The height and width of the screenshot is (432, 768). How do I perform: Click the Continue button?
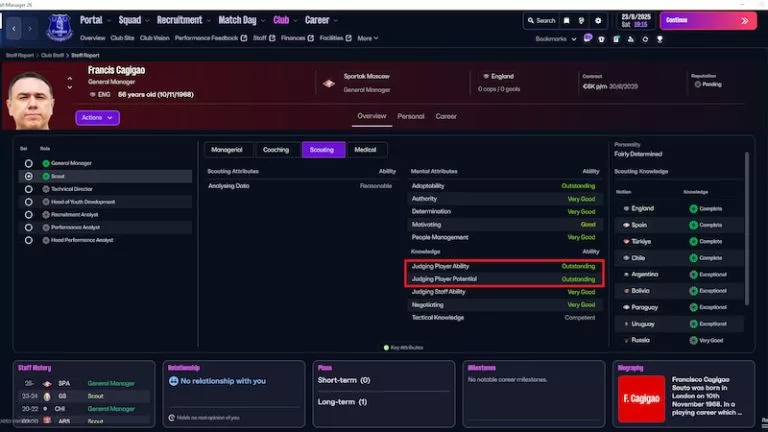click(708, 21)
